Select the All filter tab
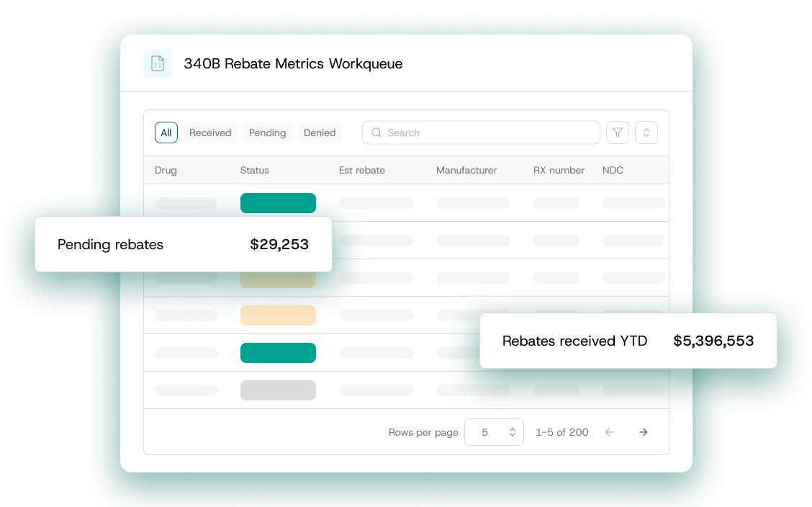 (x=166, y=133)
